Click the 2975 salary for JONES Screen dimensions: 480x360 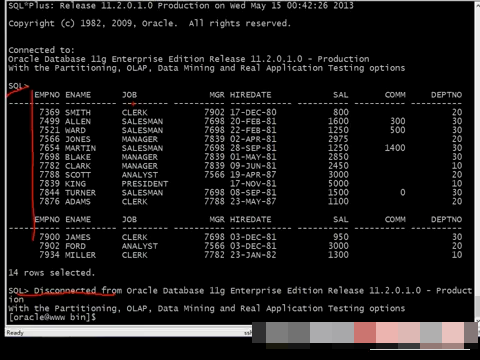[x=338, y=139]
